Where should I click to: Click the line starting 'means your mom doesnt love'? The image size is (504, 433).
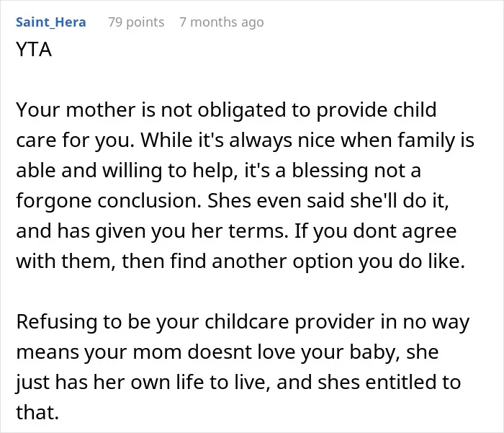click(228, 352)
